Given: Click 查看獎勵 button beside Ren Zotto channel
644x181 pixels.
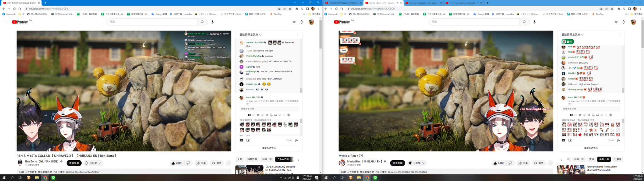Looking at the screenshot, I should [74, 163].
